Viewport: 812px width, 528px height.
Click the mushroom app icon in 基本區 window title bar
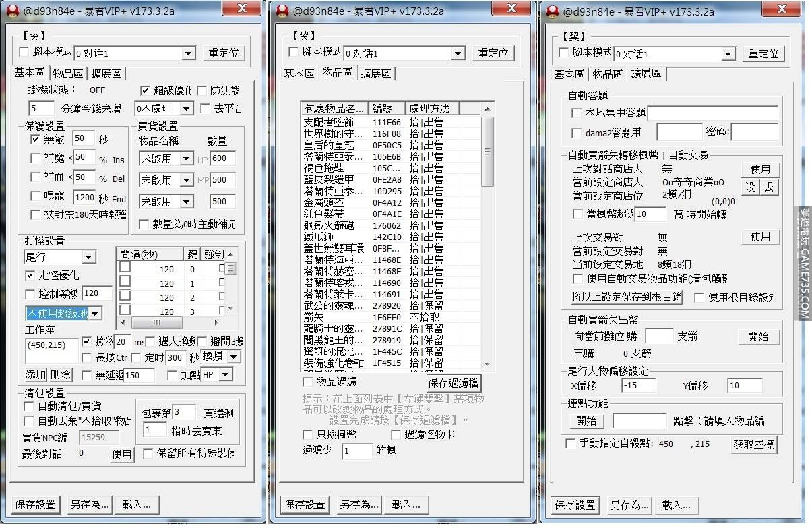coord(12,11)
